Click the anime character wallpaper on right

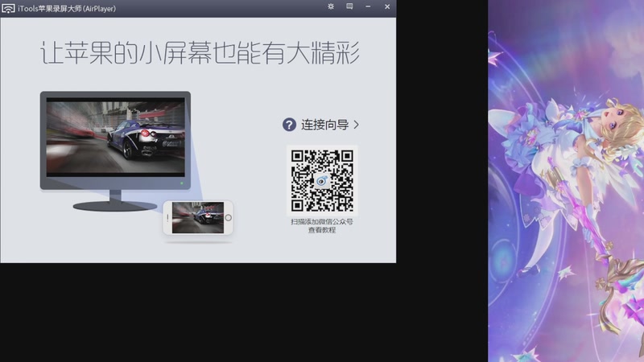pyautogui.click(x=566, y=181)
